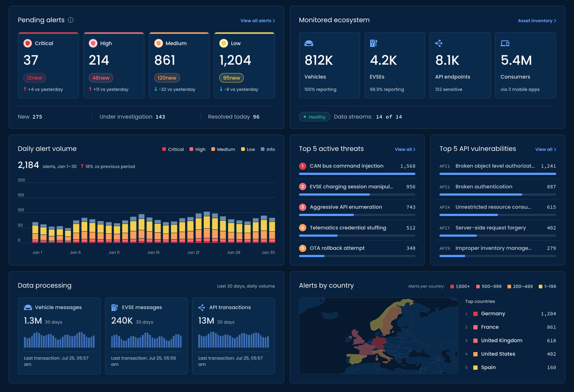Click the threat rank 1 badge
The width and height of the screenshot is (574, 392).
tap(303, 166)
